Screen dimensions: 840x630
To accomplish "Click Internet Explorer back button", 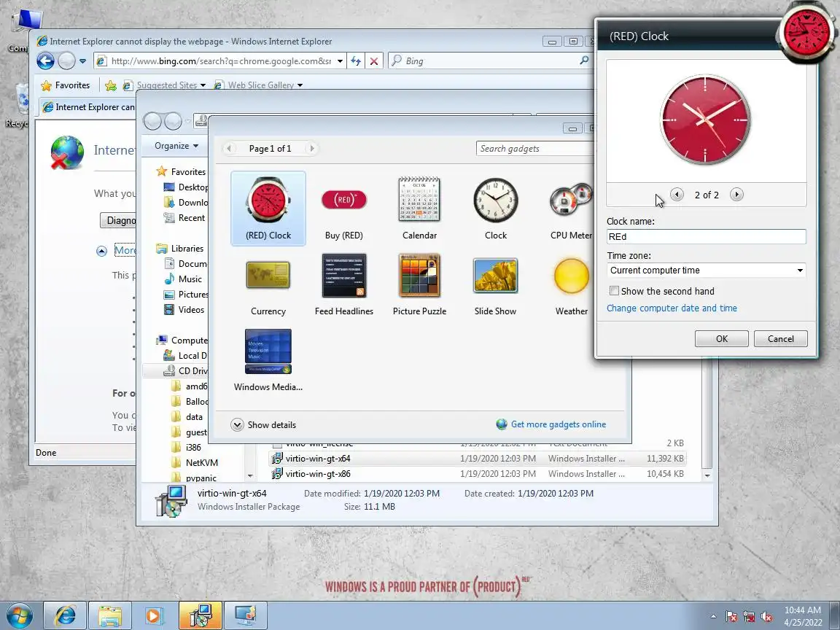I will point(45,61).
